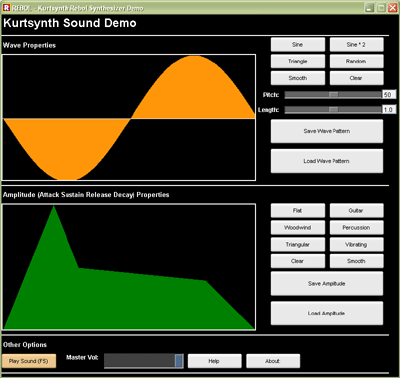This screenshot has width=400, height=378.
Task: Choose the Vibrating amplitude shape
Action: tap(356, 244)
